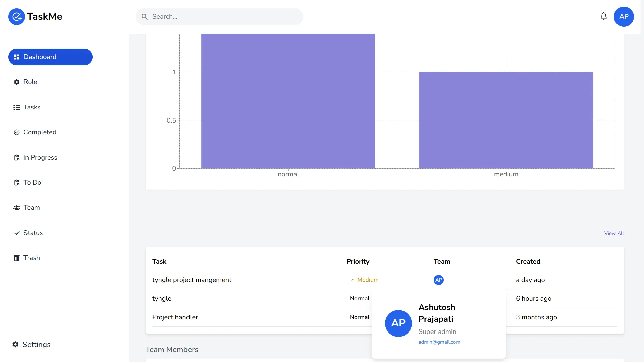Viewport: 644px width, 362px height.
Task: Open Settings at sidebar bottom
Action: (32, 345)
